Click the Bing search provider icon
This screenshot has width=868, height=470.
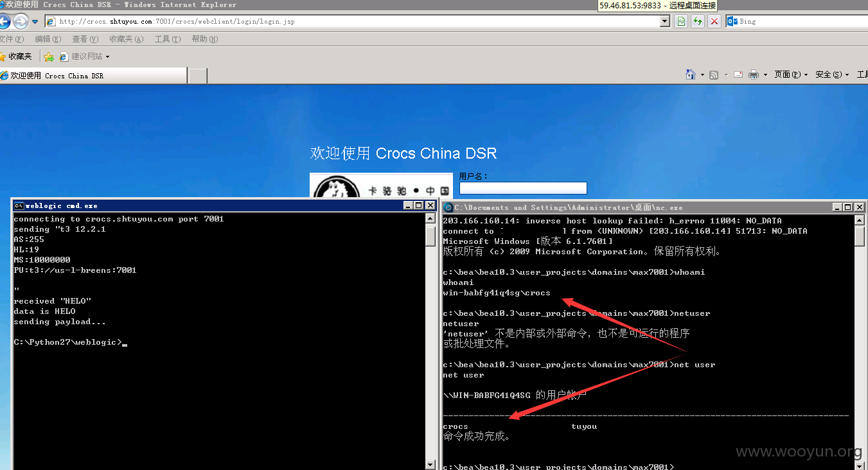(x=732, y=21)
